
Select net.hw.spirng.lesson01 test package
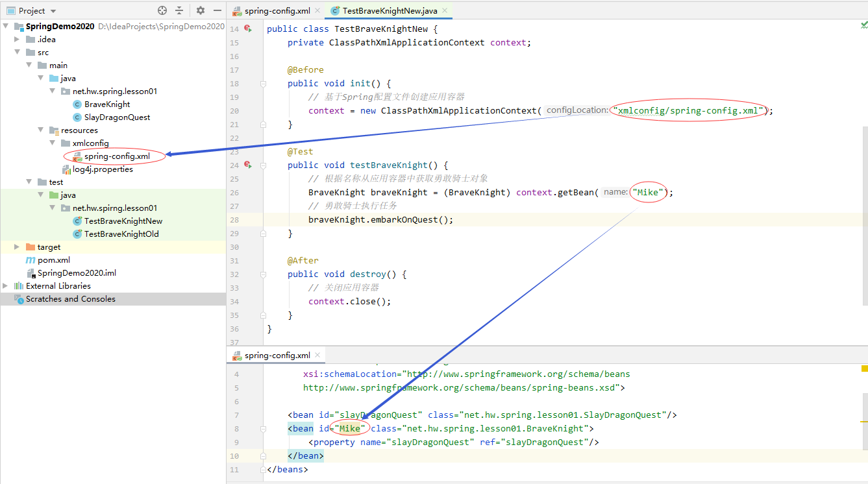pyautogui.click(x=115, y=208)
